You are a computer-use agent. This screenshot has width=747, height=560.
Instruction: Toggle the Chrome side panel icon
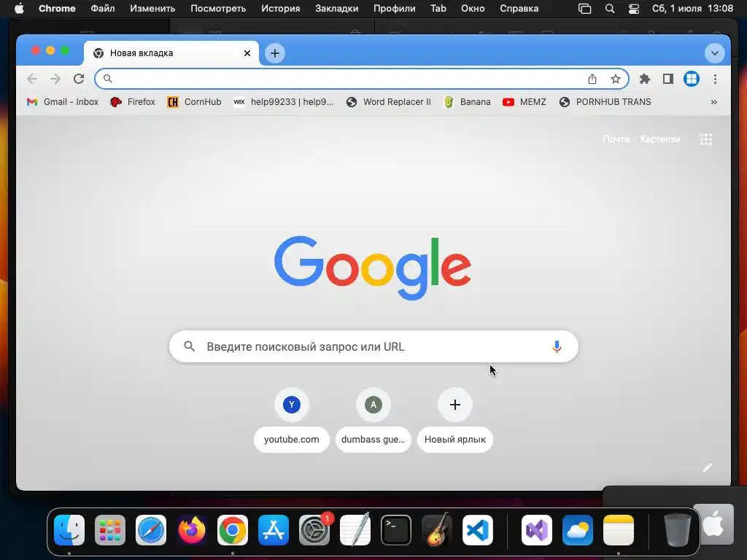tap(668, 79)
